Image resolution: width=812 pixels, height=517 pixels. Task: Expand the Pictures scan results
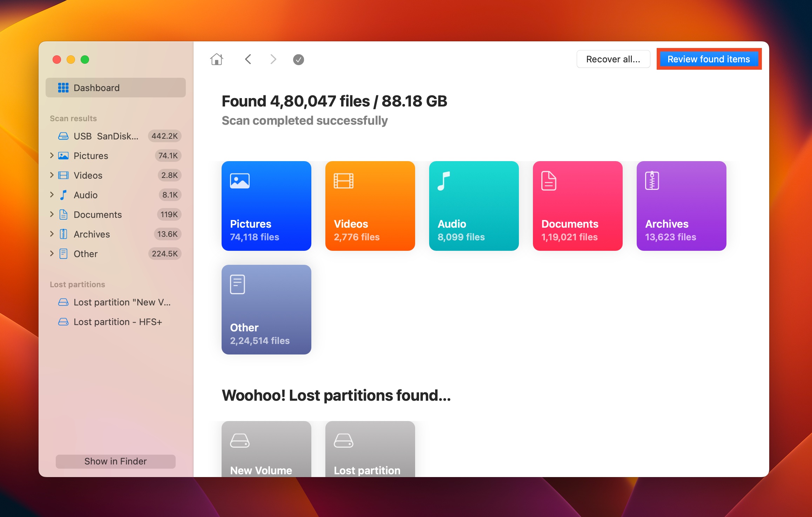point(52,156)
